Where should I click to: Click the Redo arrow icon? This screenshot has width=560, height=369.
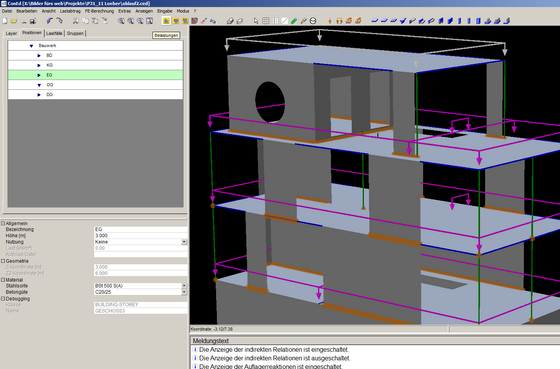(59, 21)
